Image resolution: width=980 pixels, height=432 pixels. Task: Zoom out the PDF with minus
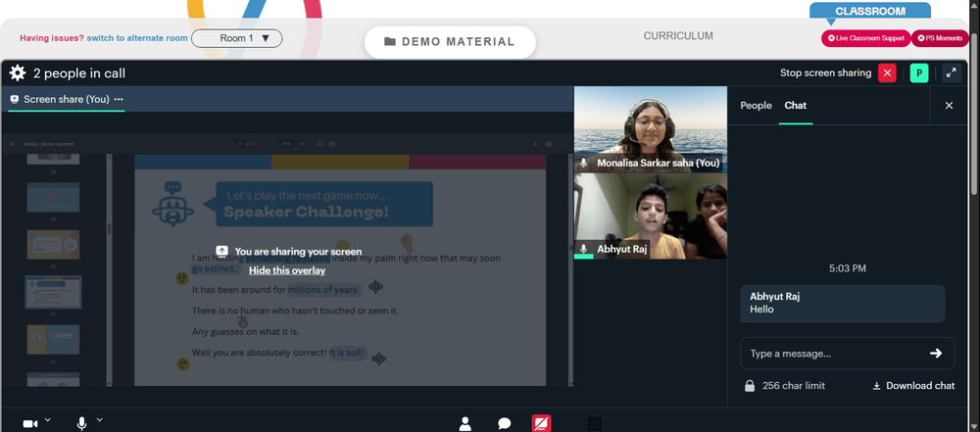coord(270,144)
